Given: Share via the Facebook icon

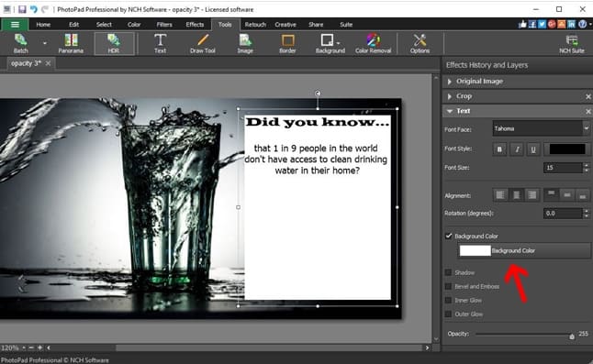Looking at the screenshot, I should (x=532, y=25).
